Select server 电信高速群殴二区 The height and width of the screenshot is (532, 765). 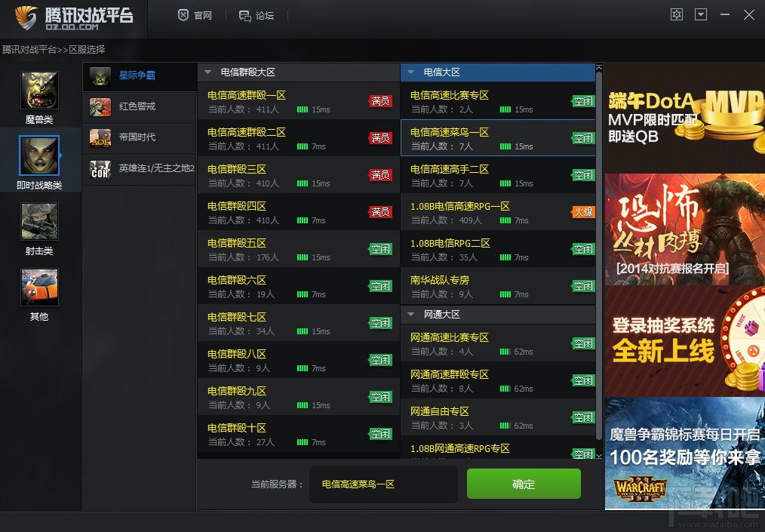coord(299,138)
